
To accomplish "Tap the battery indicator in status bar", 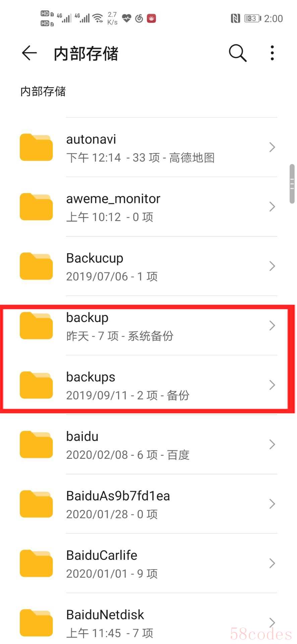I will [x=253, y=18].
